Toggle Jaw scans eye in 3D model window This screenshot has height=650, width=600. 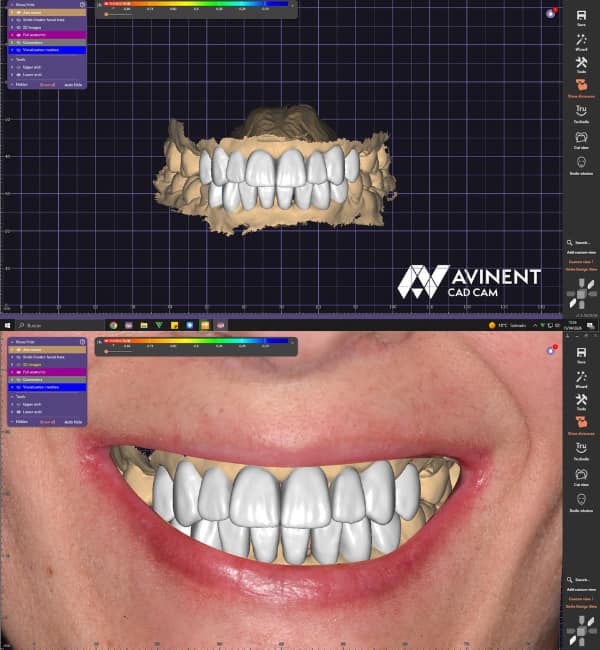tap(19, 12)
